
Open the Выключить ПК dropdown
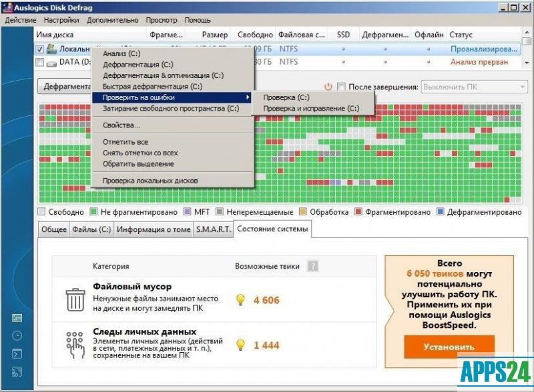(x=474, y=87)
